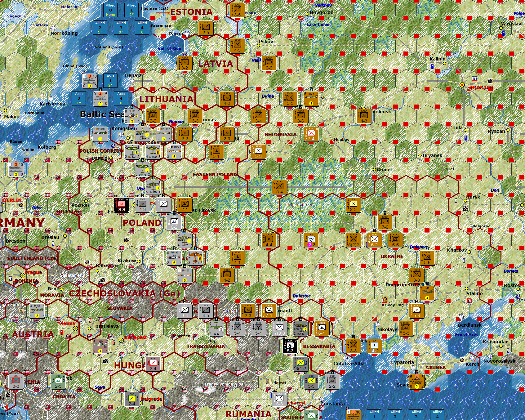The width and height of the screenshot is (525, 420).
Task: Click the Romanian 3(1)2 headquarters counter
Action: point(300,364)
